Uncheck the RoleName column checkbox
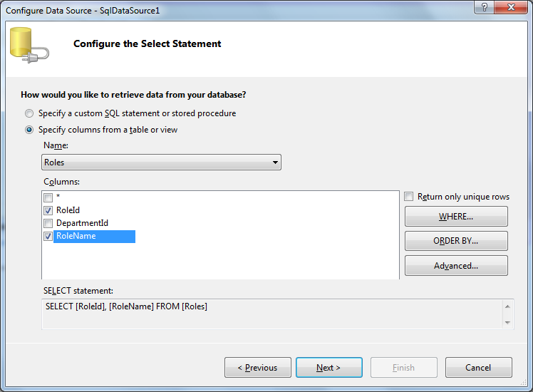533x392 pixels. (x=48, y=236)
